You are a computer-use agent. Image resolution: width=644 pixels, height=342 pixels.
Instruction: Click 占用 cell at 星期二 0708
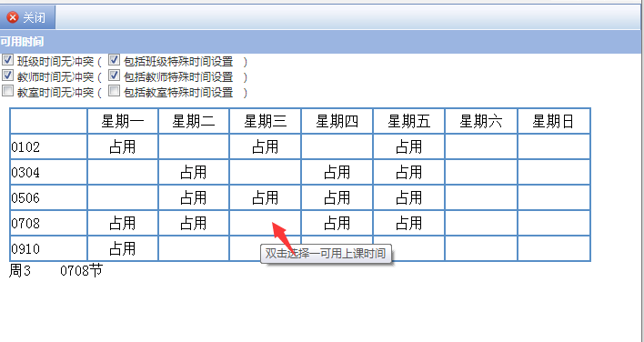[194, 223]
